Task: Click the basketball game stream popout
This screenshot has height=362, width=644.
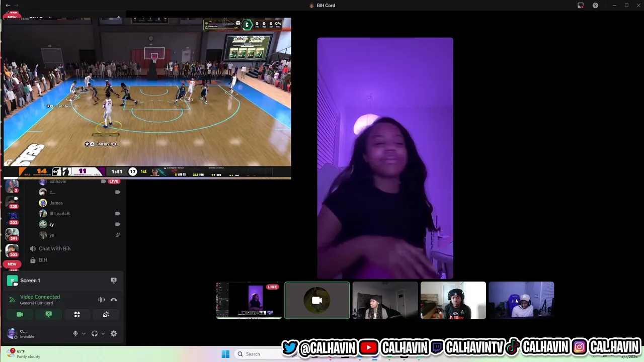Action: coord(147,98)
